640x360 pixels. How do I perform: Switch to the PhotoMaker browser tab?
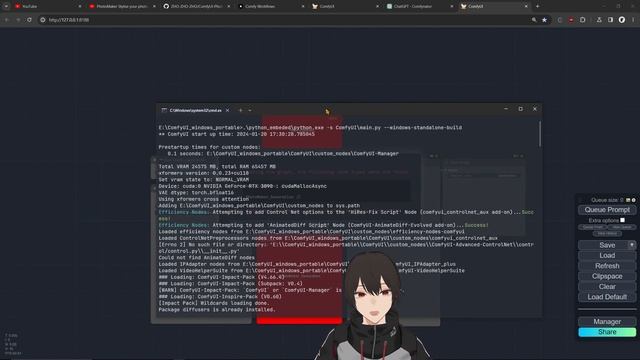tap(121, 7)
